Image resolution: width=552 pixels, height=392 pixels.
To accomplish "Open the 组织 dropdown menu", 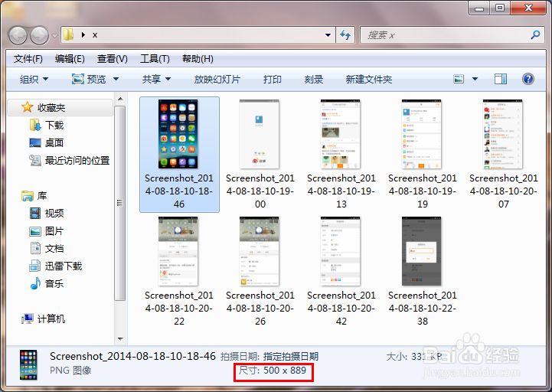I will click(x=34, y=80).
